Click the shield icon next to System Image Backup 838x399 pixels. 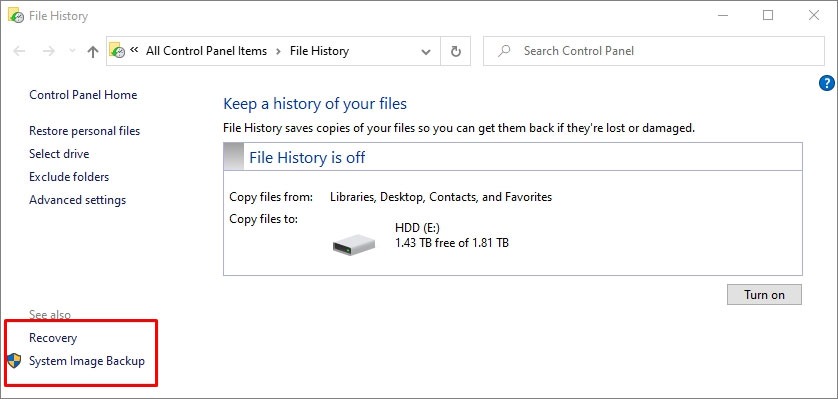pyautogui.click(x=14, y=361)
